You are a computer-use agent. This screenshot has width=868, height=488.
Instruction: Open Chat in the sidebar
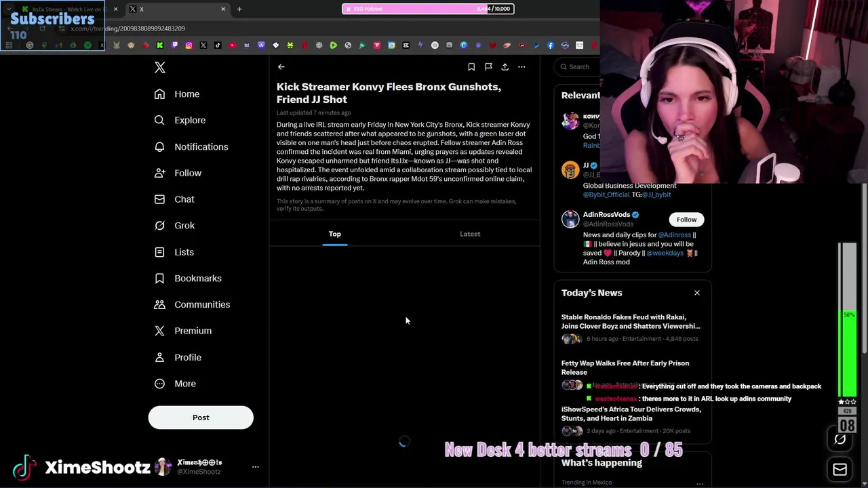point(174,199)
